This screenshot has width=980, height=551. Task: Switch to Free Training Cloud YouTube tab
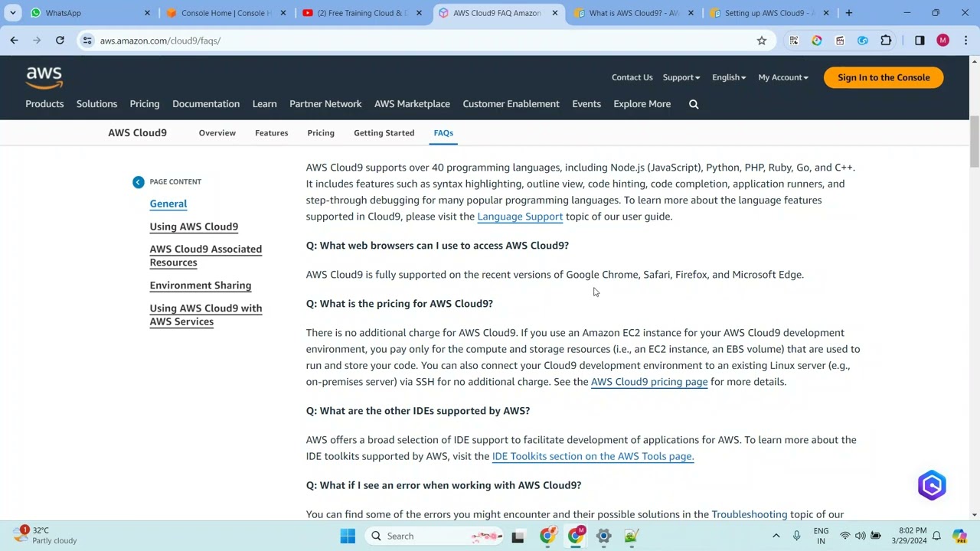pyautogui.click(x=362, y=13)
